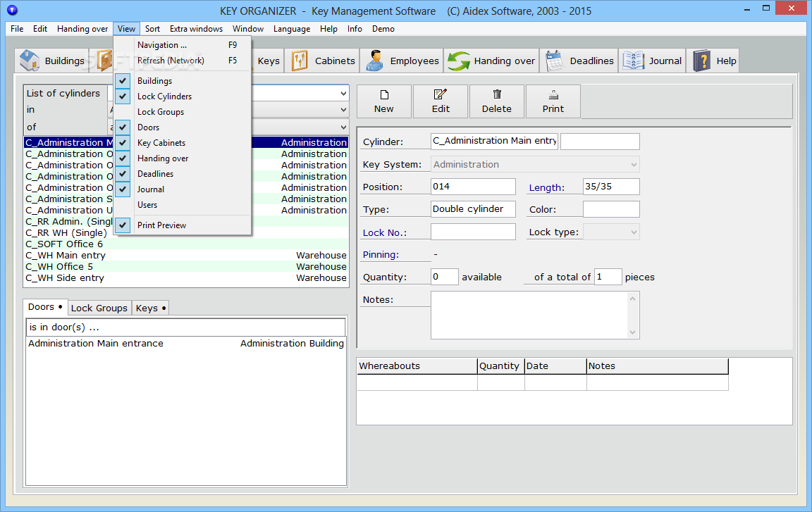Click the Quantity column header
This screenshot has width=812, height=512.
pos(500,366)
